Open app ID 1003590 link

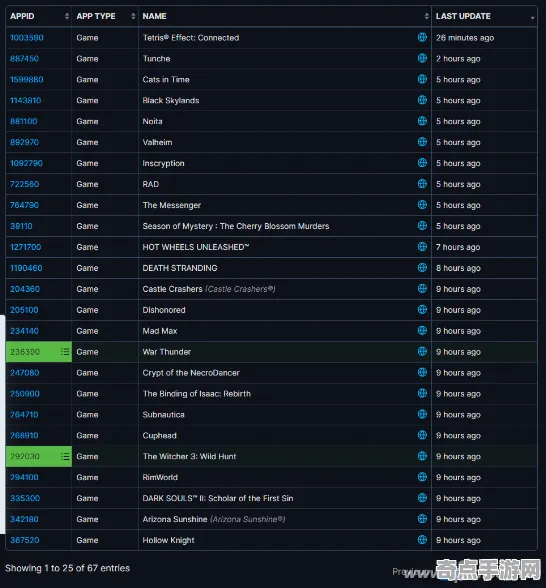pos(27,38)
